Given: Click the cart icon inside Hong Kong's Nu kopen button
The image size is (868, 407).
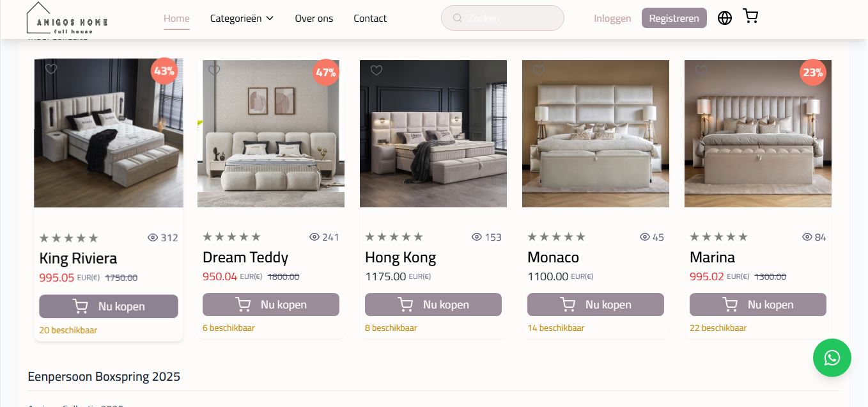Looking at the screenshot, I should [405, 305].
